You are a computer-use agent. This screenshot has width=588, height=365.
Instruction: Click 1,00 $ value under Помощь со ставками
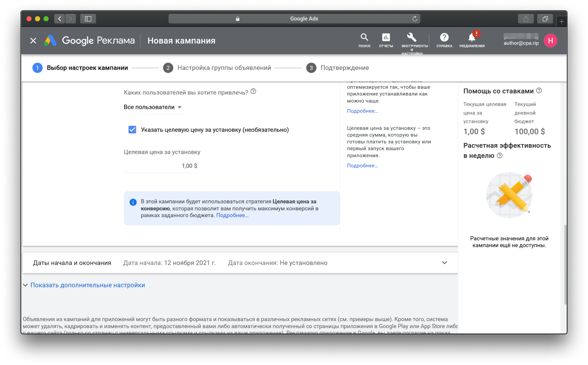pos(474,131)
